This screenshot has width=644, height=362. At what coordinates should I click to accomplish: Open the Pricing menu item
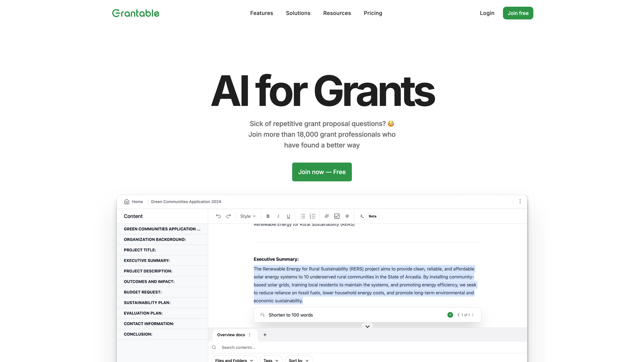tap(373, 13)
